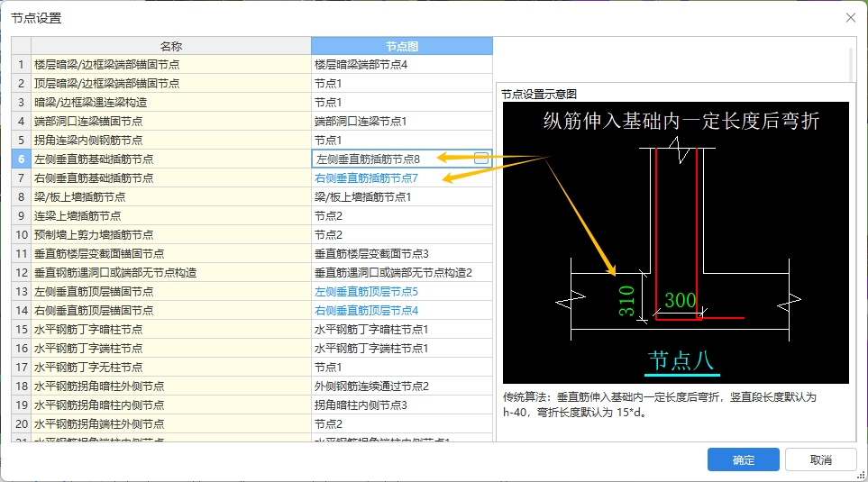Click link 右侧垂直筋插筋节点7
The image size is (868, 482).
367,178
